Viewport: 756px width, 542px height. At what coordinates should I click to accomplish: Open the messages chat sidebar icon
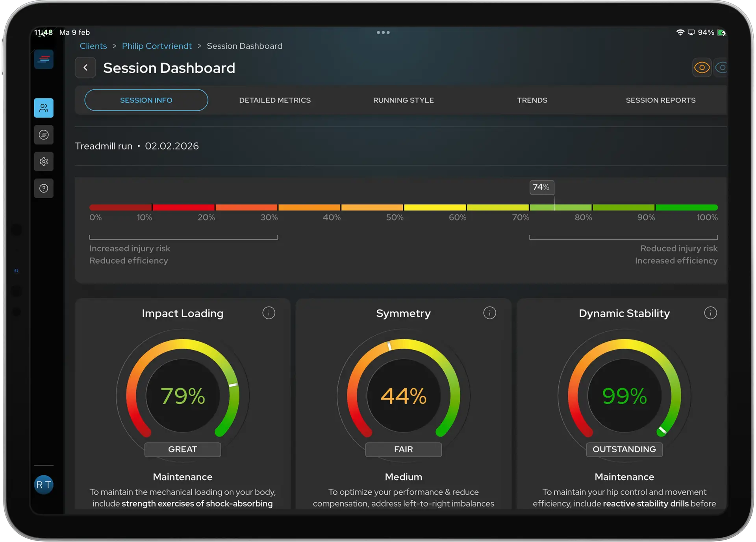(44, 135)
